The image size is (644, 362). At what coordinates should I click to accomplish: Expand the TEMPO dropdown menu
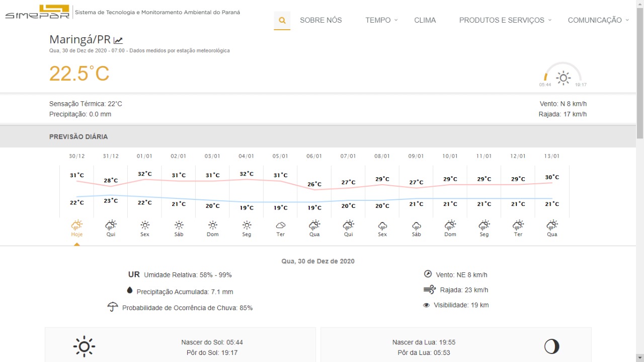(x=381, y=20)
